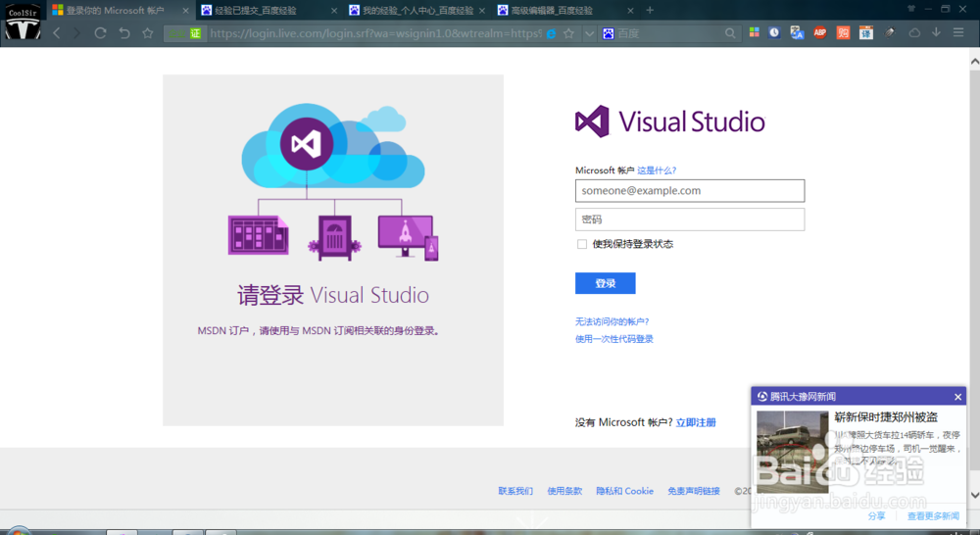Click 无法访问你的帐户? link
The height and width of the screenshot is (535, 980).
coord(612,321)
